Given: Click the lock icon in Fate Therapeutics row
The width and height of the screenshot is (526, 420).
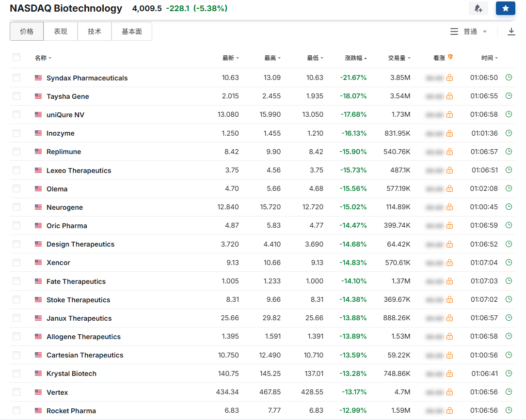Looking at the screenshot, I should 449,281.
